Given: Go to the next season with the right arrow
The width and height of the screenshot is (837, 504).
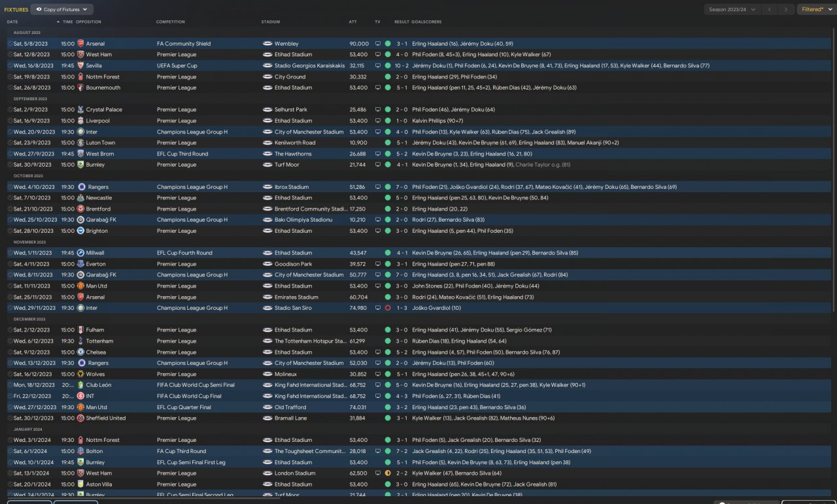Looking at the screenshot, I should tap(786, 9).
